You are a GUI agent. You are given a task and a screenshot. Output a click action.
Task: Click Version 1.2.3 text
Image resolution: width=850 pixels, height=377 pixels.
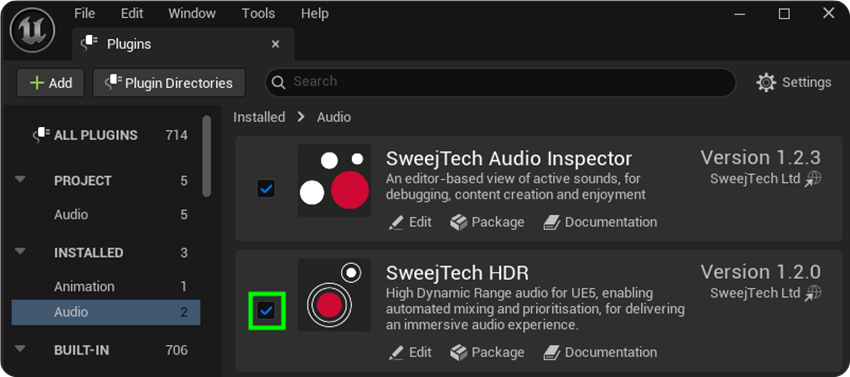pyautogui.click(x=761, y=158)
